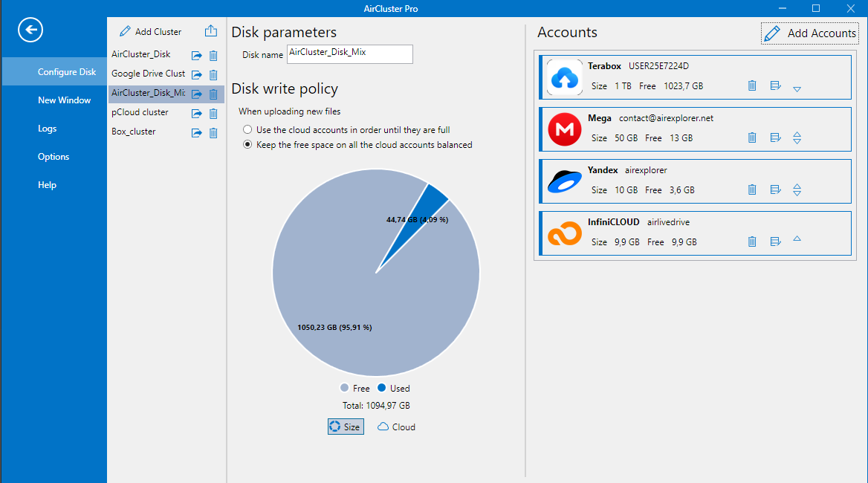The width and height of the screenshot is (868, 483).
Task: Select keep free space balanced option
Action: coord(247,146)
